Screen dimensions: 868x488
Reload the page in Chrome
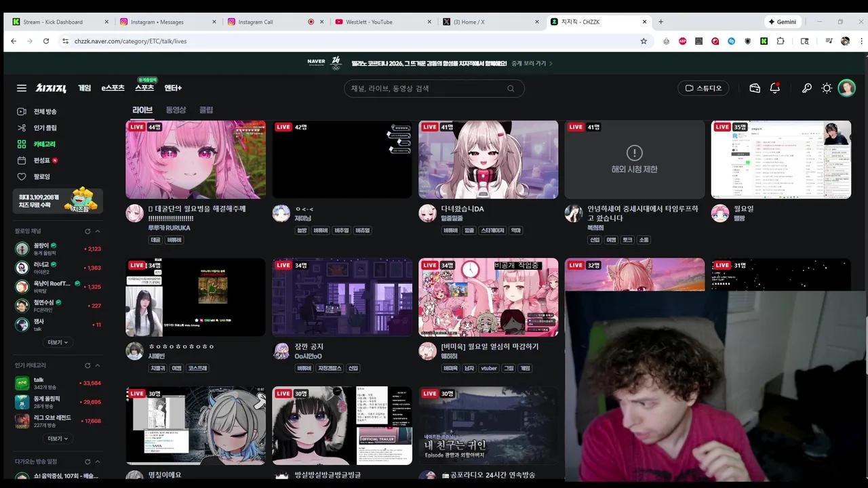pyautogui.click(x=46, y=41)
